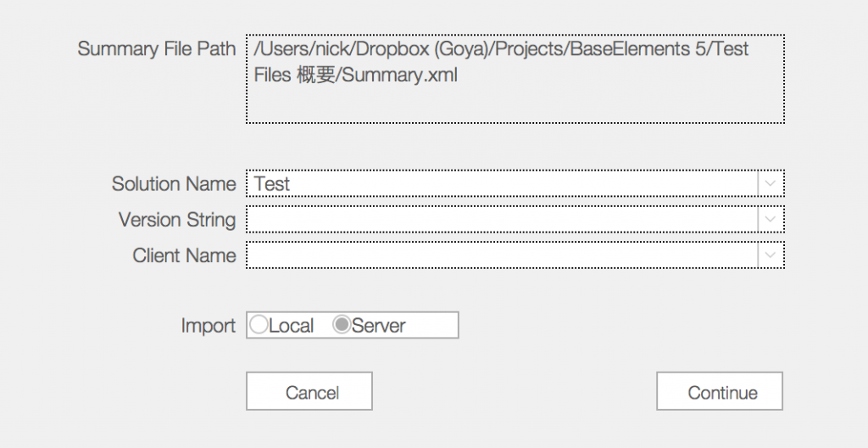The image size is (868, 448).
Task: Click the /Users/nick path's first line
Action: point(501,49)
